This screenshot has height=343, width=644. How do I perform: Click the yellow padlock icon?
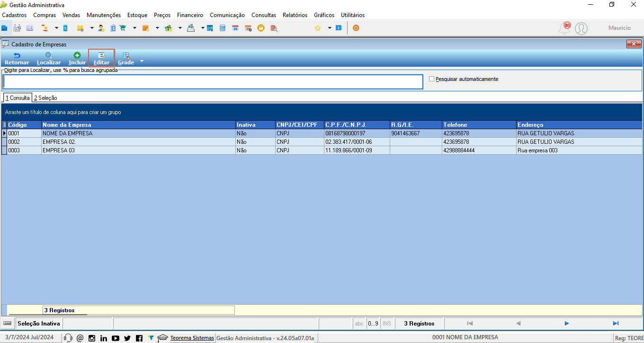(x=261, y=28)
